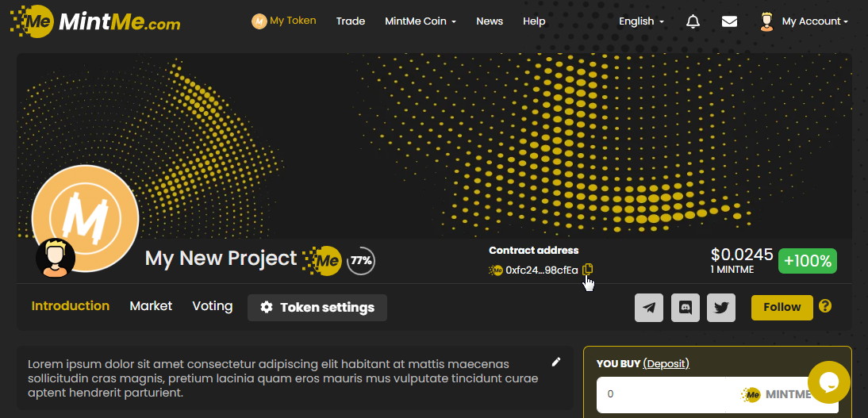Open the live chat bubble
The width and height of the screenshot is (868, 418).
pyautogui.click(x=828, y=382)
